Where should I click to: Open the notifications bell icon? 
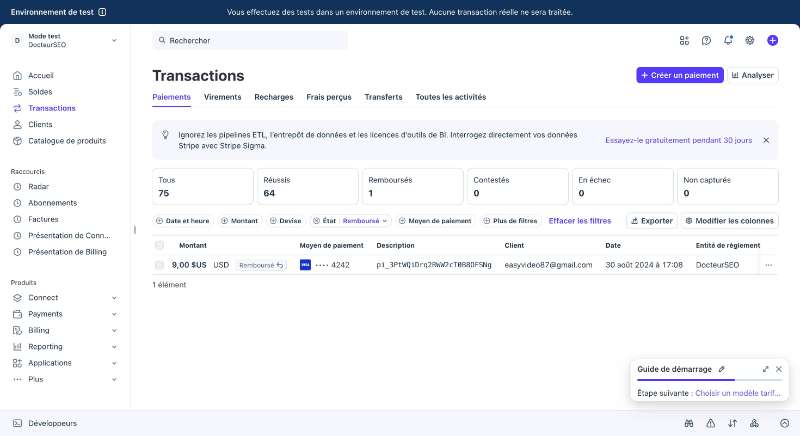[728, 40]
